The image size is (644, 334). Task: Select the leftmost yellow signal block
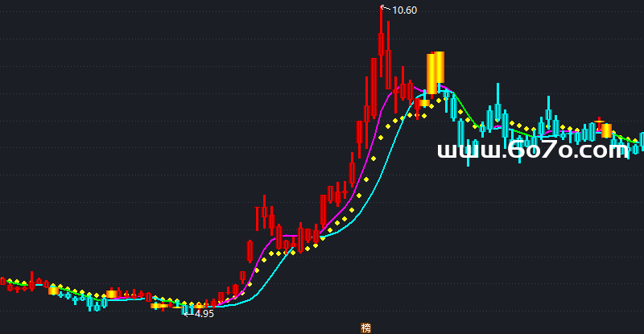(53, 291)
